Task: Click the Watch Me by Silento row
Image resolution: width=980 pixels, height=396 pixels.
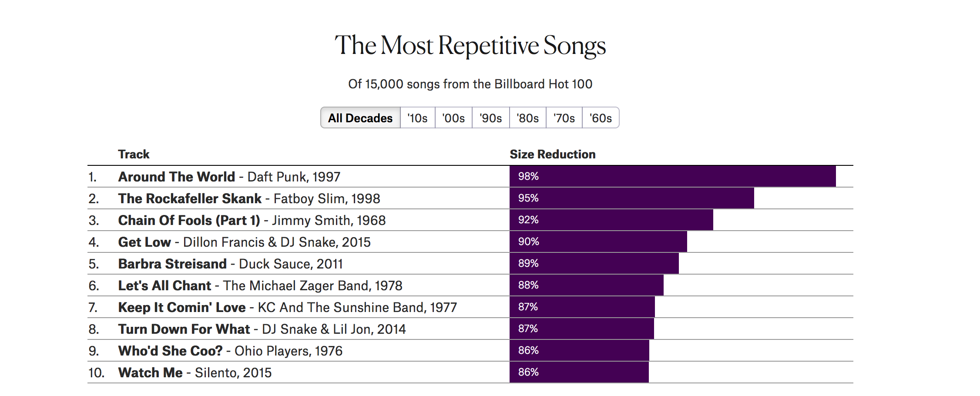Action: [150, 373]
